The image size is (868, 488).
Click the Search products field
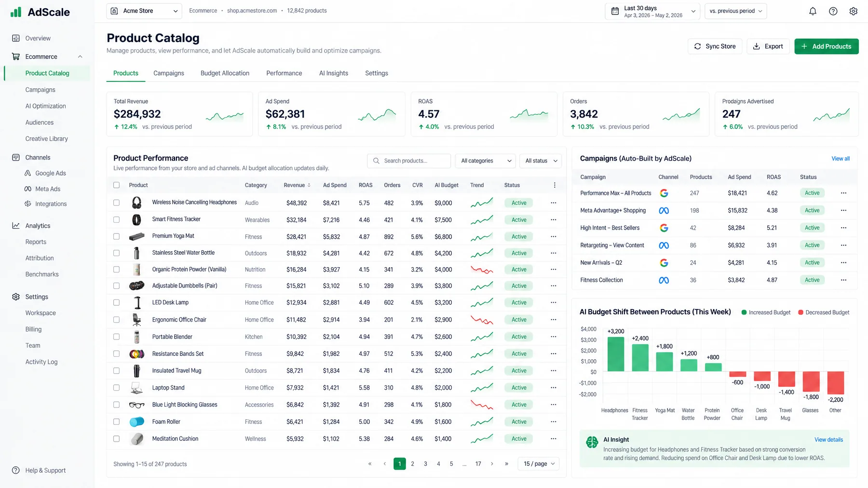click(409, 161)
